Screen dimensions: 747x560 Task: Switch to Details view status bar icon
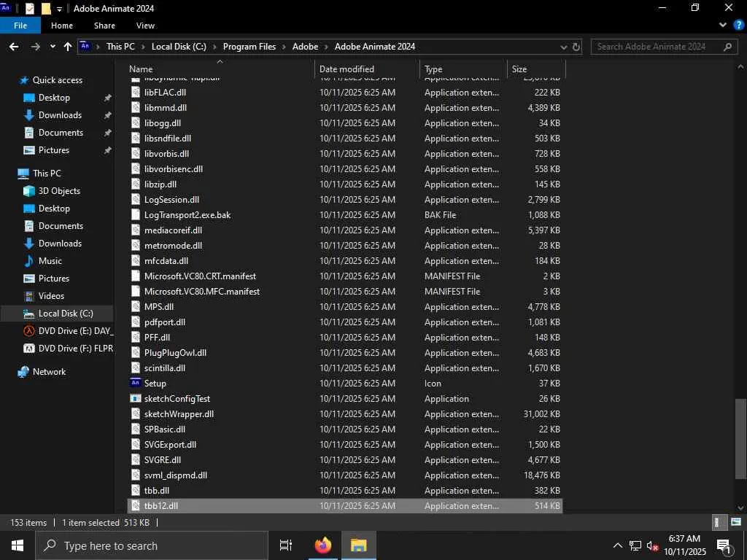pos(719,522)
